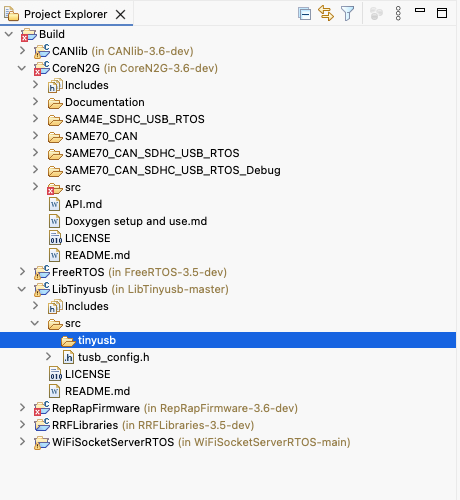Toggle Link with Editor icon
The image size is (460, 500).
point(326,13)
